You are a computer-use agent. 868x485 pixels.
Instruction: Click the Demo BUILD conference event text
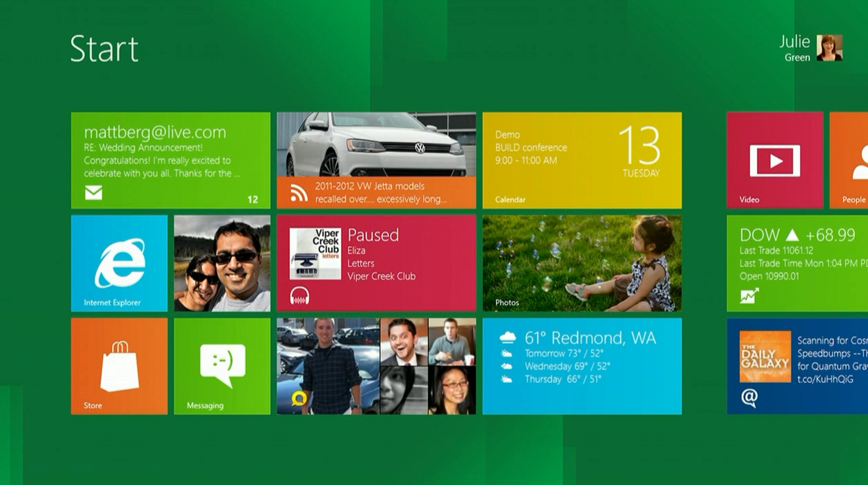[x=531, y=147]
